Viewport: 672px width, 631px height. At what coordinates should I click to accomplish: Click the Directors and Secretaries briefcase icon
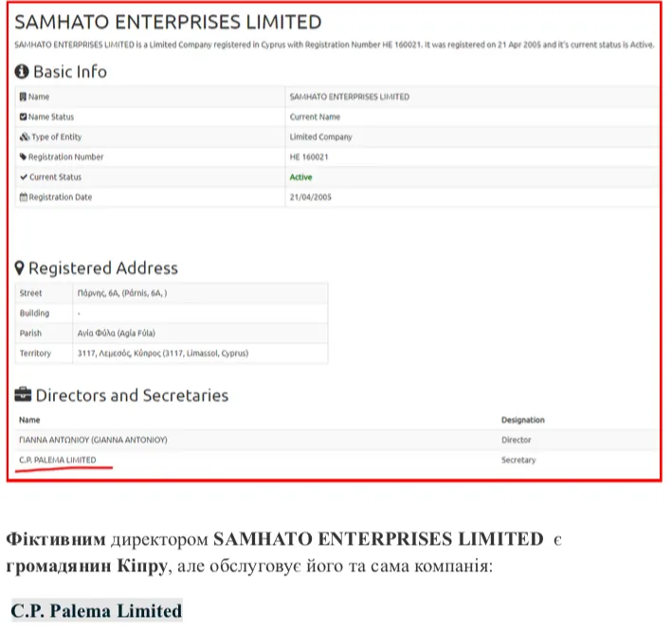(23, 394)
